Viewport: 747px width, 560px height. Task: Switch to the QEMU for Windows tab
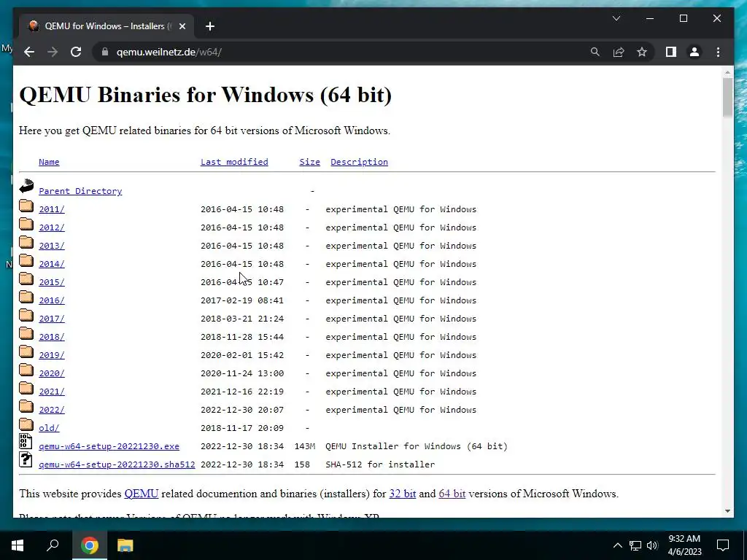click(x=107, y=26)
